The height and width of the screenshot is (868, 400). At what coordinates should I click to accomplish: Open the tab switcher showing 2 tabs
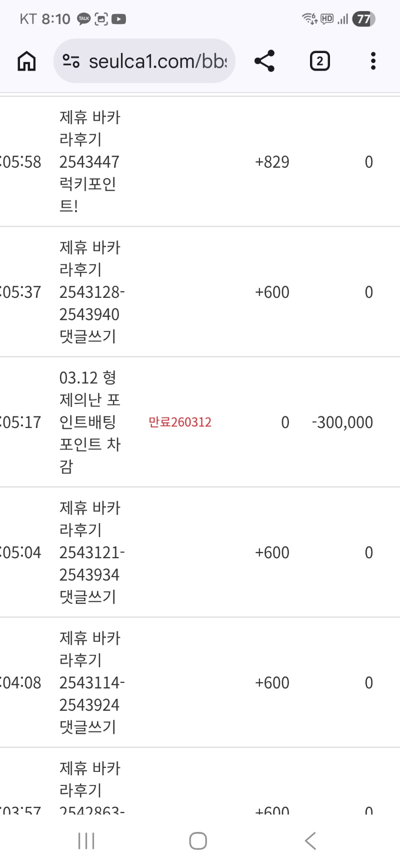click(319, 61)
